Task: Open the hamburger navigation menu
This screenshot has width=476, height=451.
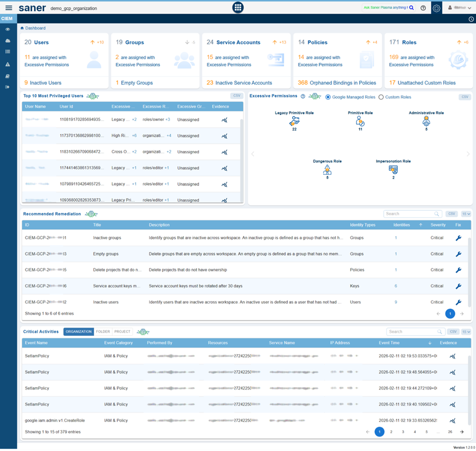Action: [9, 8]
